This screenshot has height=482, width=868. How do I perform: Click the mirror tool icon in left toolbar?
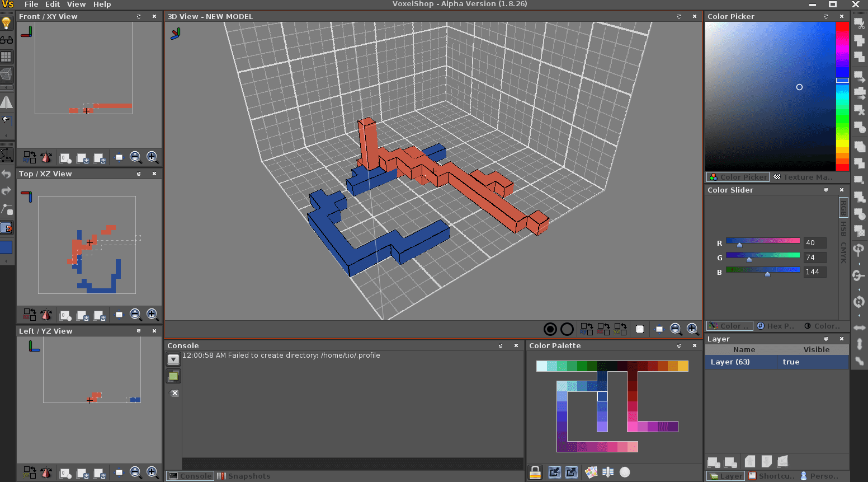(x=6, y=102)
